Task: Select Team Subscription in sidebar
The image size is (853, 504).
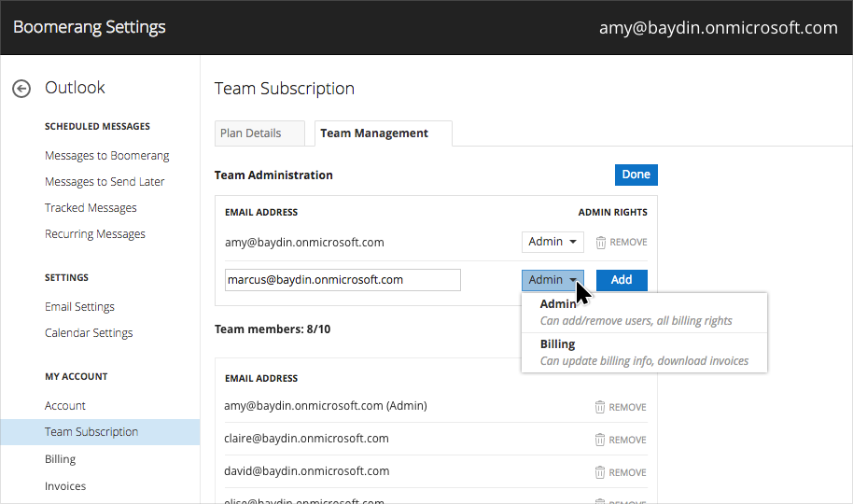Action: pyautogui.click(x=100, y=432)
